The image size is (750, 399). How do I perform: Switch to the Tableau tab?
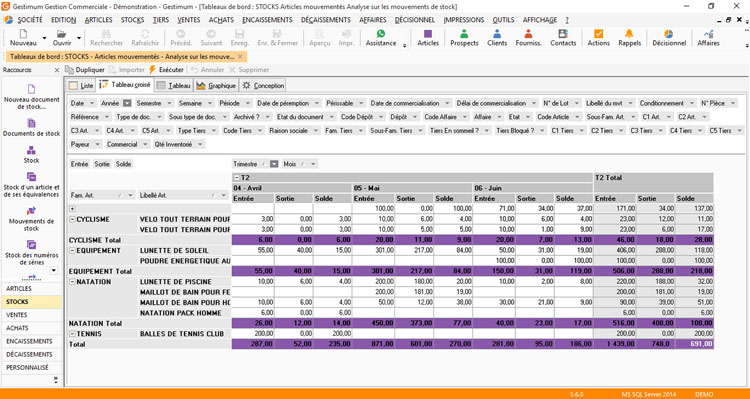(x=174, y=86)
